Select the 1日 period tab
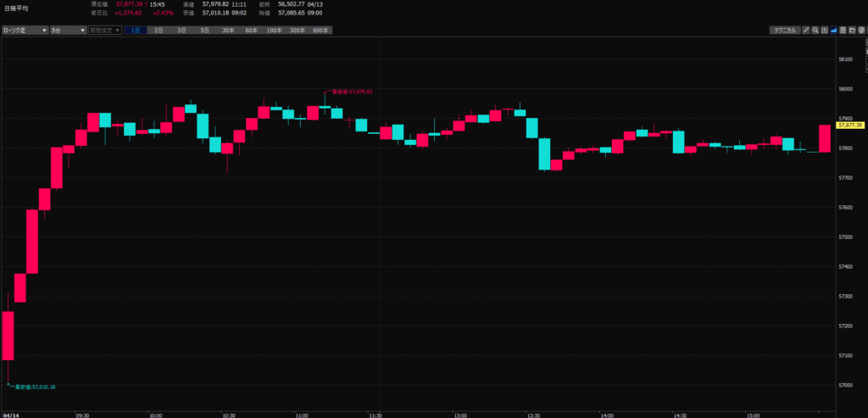The height and width of the screenshot is (418, 868). tap(136, 31)
